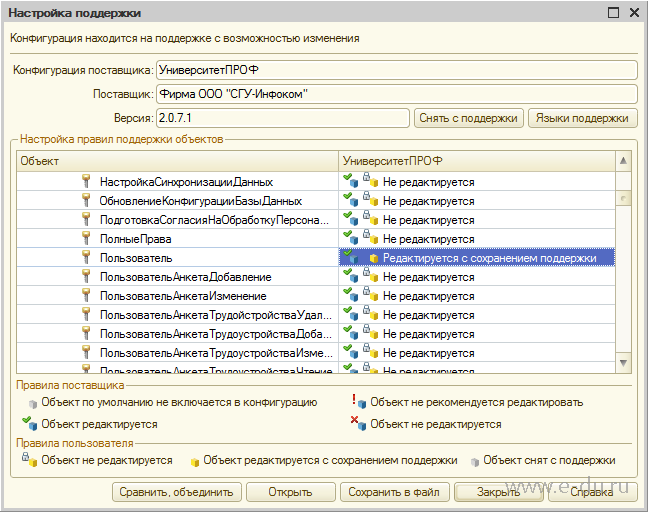Viewport: 648px width, 512px height.
Task: Click the key icon beside ПолныеПрава
Action: tap(86, 239)
